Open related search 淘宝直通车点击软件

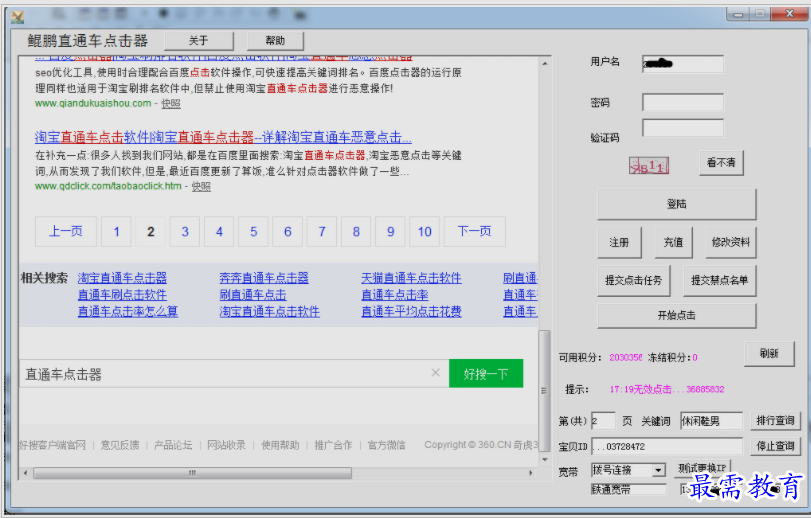tap(269, 311)
